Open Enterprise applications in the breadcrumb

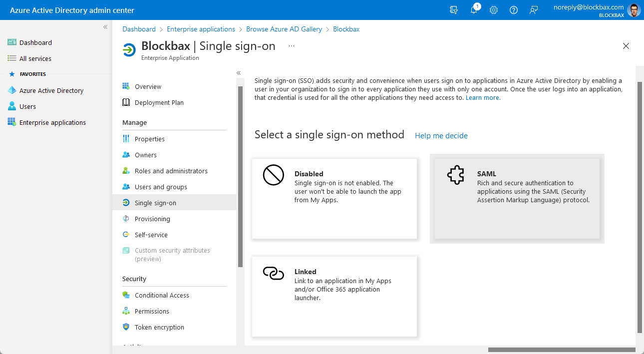(x=201, y=29)
